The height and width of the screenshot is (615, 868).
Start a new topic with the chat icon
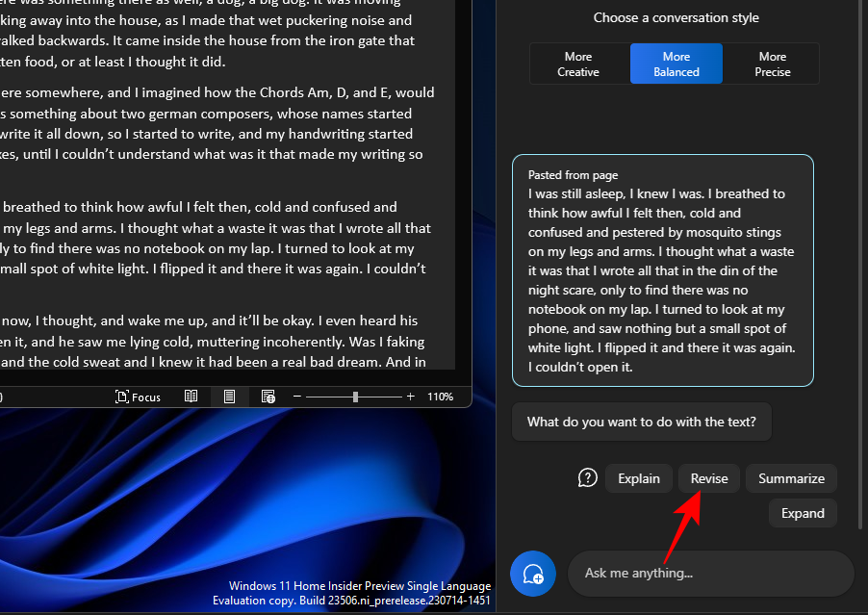pyautogui.click(x=532, y=573)
